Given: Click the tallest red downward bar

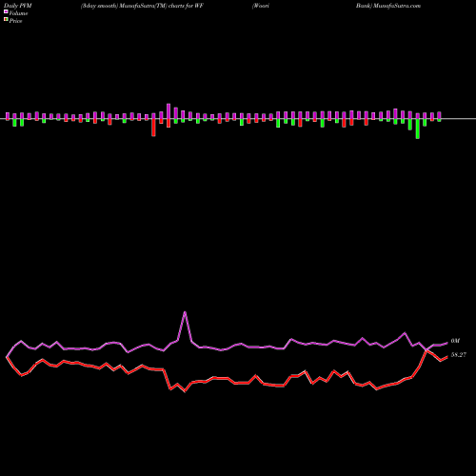Looking at the screenshot, I should [153, 128].
